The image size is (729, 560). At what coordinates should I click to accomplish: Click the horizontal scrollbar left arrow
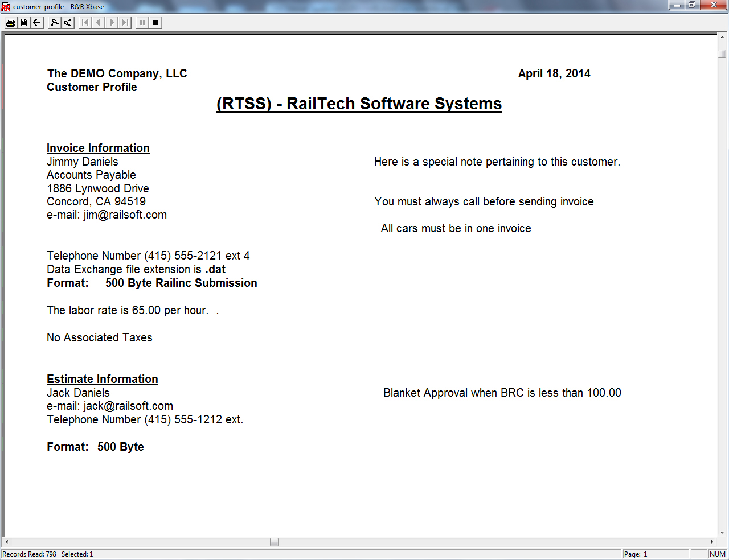[x=7, y=542]
